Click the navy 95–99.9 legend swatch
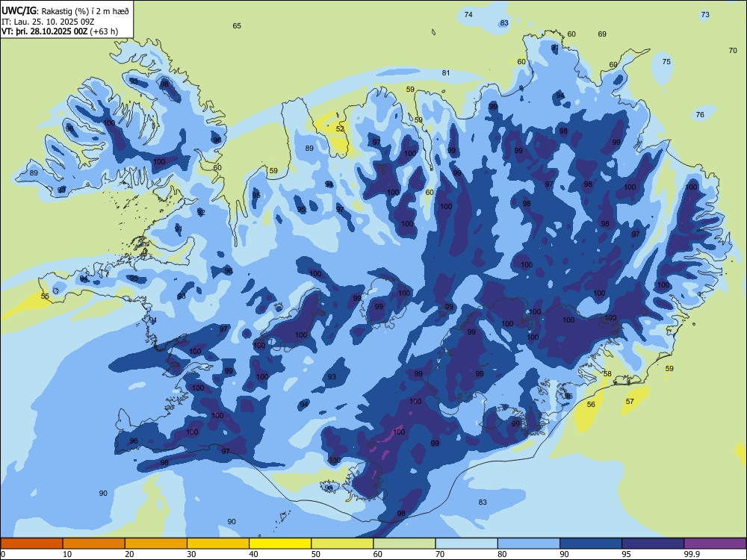Viewport: 747px width, 560px height. [653, 544]
